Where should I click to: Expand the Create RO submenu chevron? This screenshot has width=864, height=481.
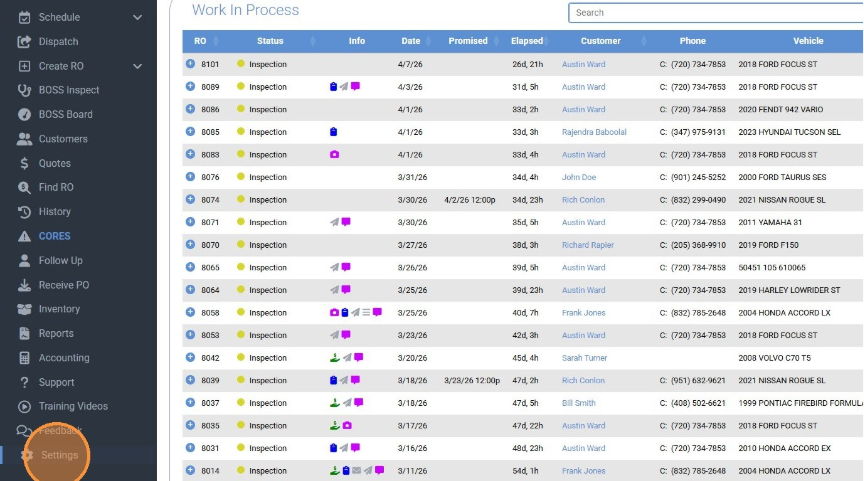(x=137, y=66)
